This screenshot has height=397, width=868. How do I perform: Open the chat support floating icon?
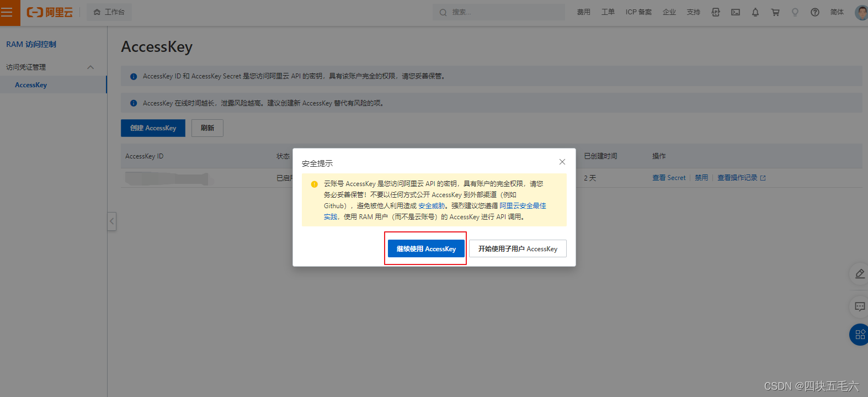pos(860,306)
